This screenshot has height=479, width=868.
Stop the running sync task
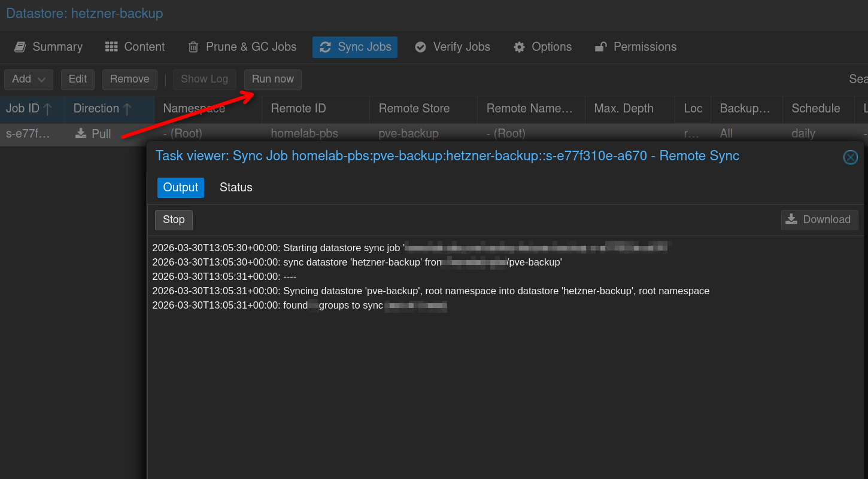pos(174,219)
